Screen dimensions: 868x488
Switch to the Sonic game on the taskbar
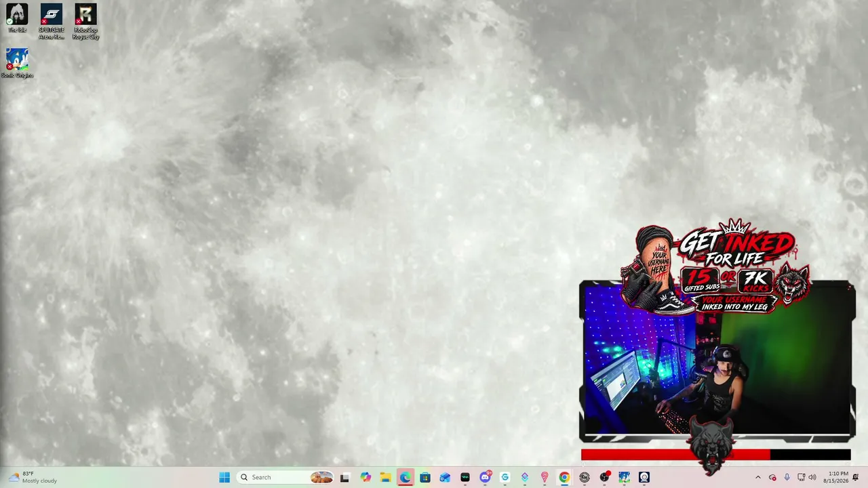[624, 477]
